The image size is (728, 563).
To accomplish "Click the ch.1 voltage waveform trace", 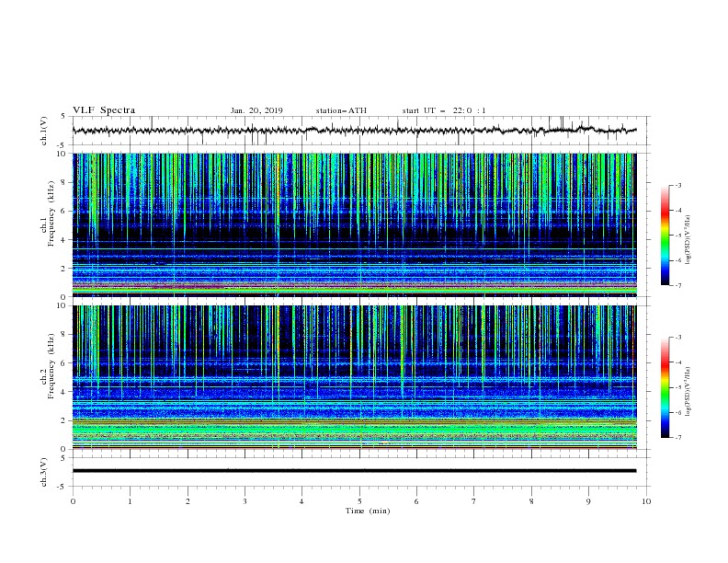I will click(x=354, y=131).
